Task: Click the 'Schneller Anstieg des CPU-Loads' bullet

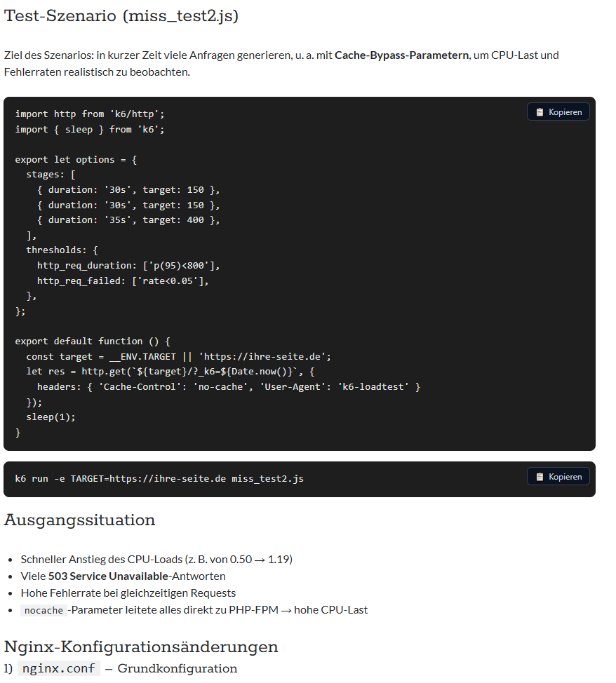Action: point(156,560)
